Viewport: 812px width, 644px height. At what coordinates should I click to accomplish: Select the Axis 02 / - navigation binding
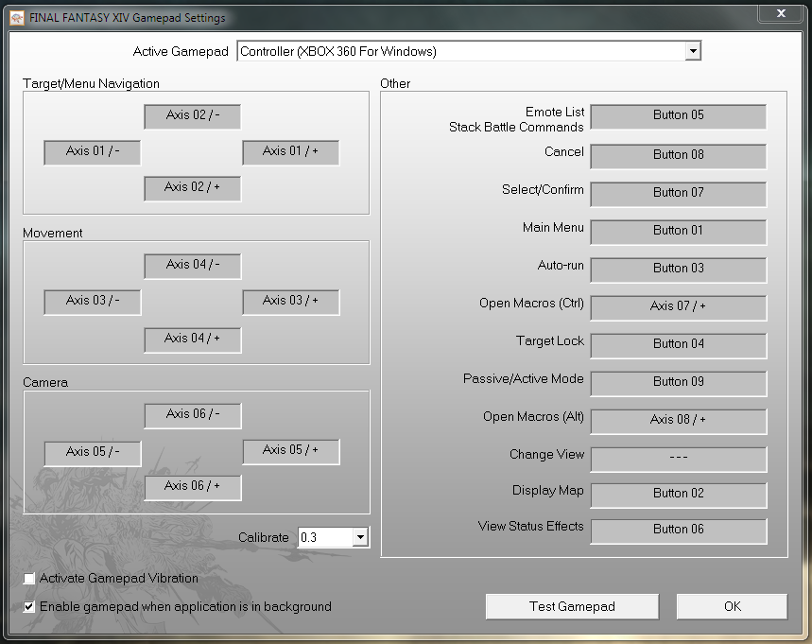(x=193, y=116)
